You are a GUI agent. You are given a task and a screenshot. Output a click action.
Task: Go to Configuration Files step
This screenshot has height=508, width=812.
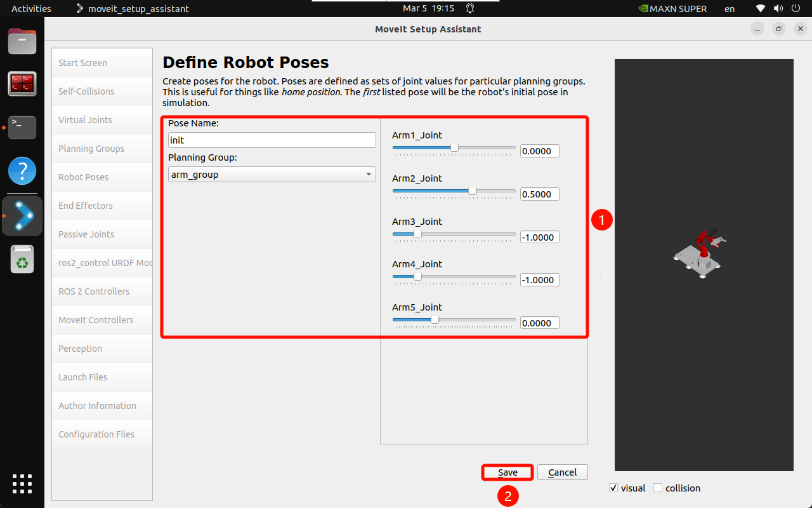102,434
